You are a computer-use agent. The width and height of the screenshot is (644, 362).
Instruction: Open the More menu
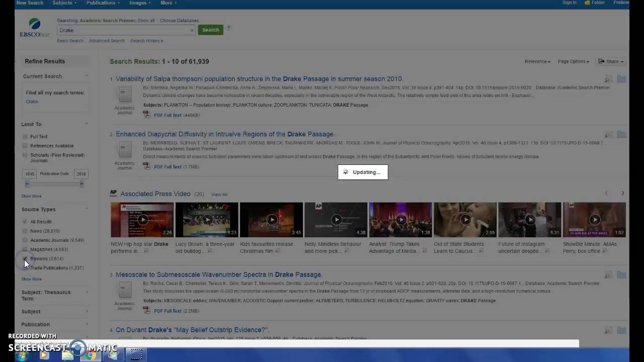168,3
